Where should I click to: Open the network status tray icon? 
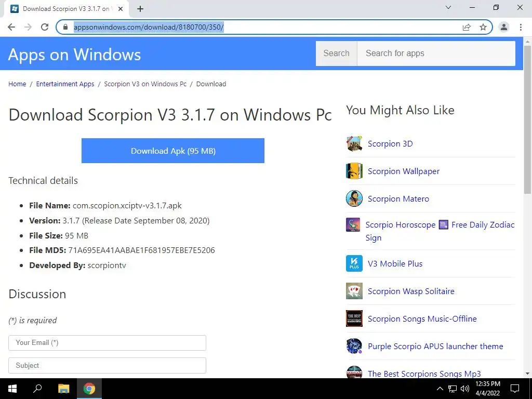(453, 389)
